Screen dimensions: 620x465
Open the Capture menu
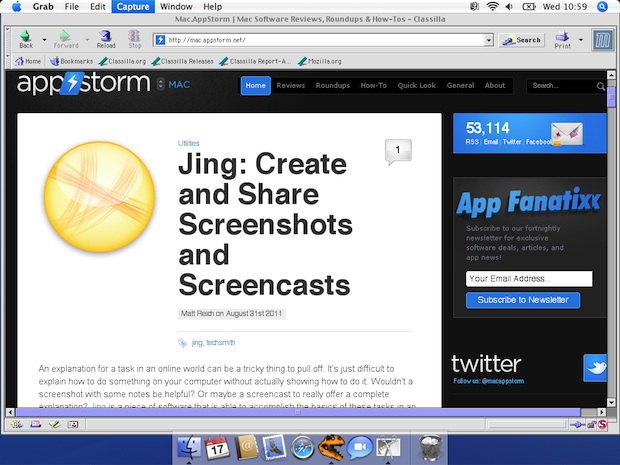(133, 6)
